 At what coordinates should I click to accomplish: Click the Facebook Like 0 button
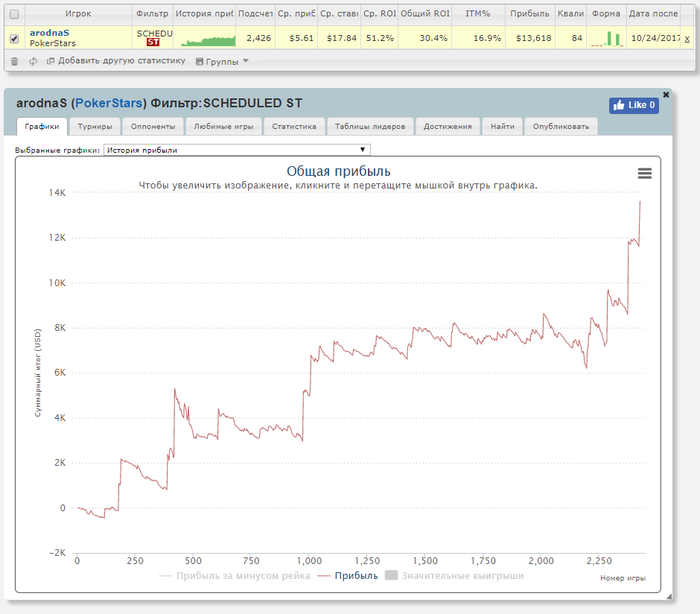pyautogui.click(x=633, y=105)
